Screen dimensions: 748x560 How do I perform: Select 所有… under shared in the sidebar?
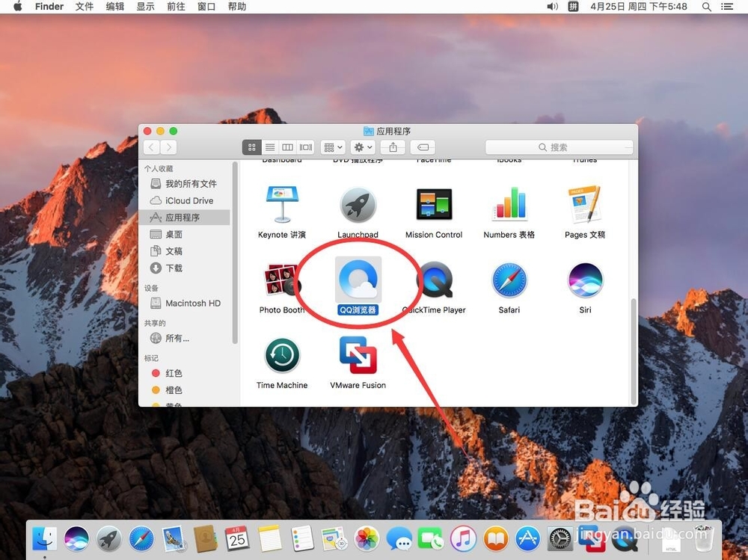tap(185, 338)
